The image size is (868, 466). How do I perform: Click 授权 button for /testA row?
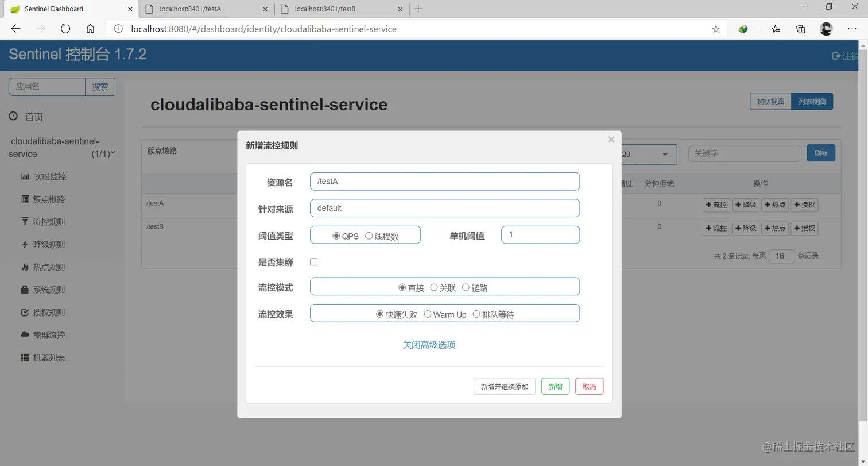click(804, 205)
